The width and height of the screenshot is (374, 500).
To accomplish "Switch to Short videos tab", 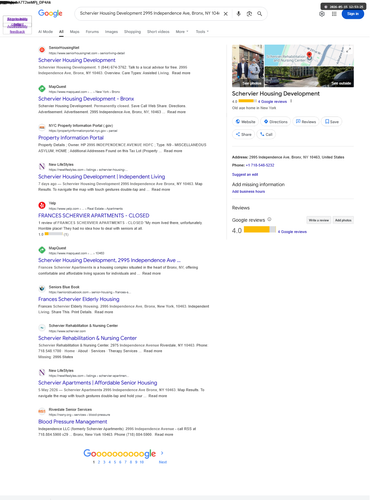I will 158,32.
